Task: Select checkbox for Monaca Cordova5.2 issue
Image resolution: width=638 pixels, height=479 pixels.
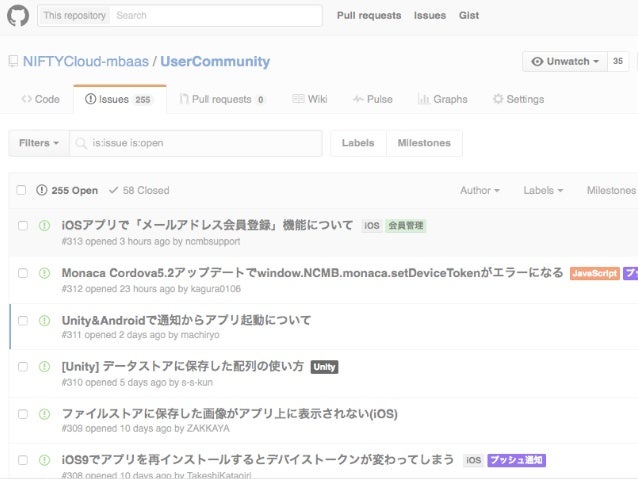Action: [23, 273]
